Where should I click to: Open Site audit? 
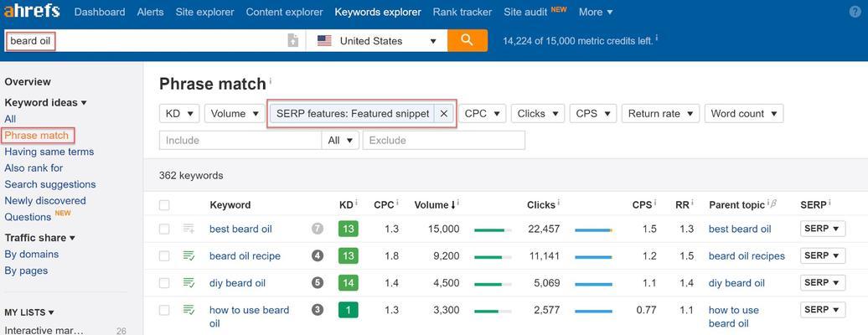(x=526, y=12)
